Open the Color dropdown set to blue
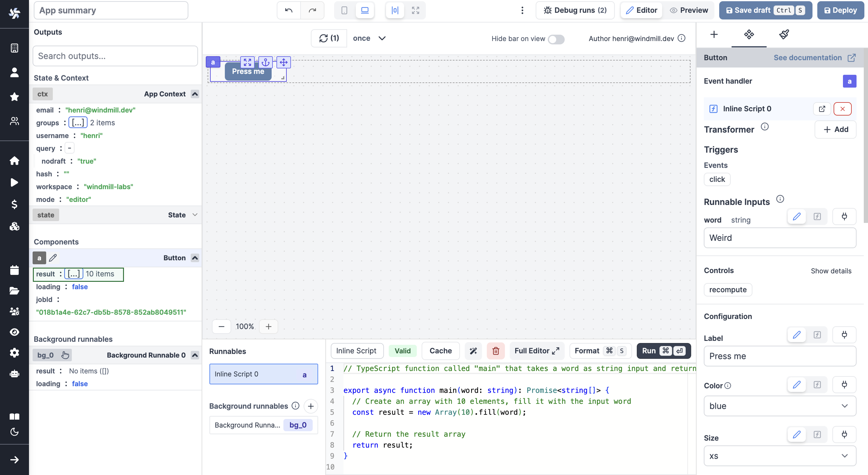This screenshot has height=475, width=868. coord(779,406)
